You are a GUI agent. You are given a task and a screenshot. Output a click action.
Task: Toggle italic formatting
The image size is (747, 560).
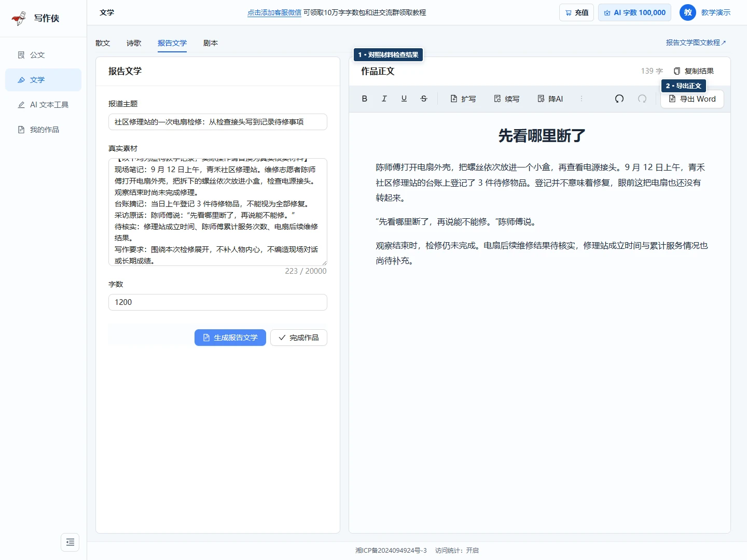(x=384, y=99)
